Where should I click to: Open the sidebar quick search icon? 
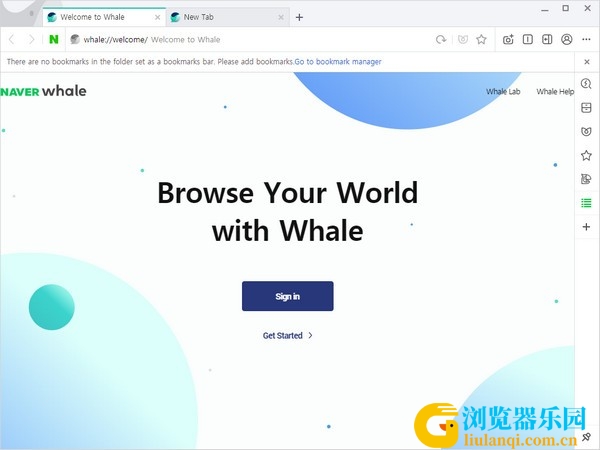(586, 84)
